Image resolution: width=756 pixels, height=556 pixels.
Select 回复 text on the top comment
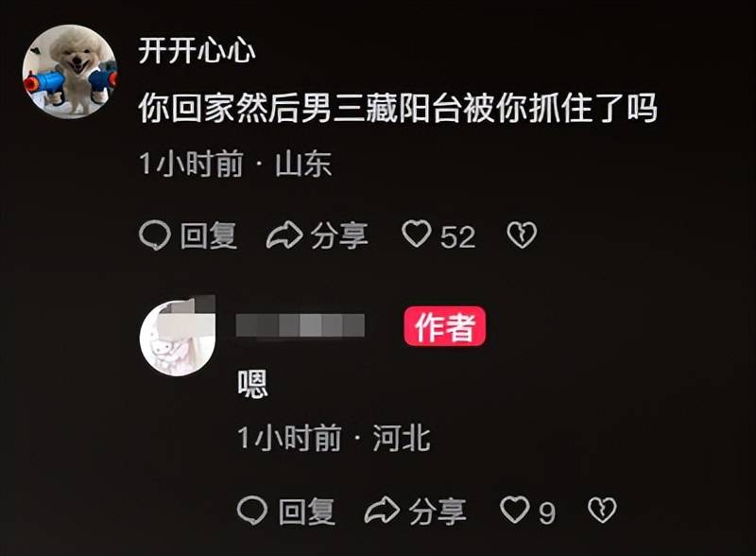point(209,235)
